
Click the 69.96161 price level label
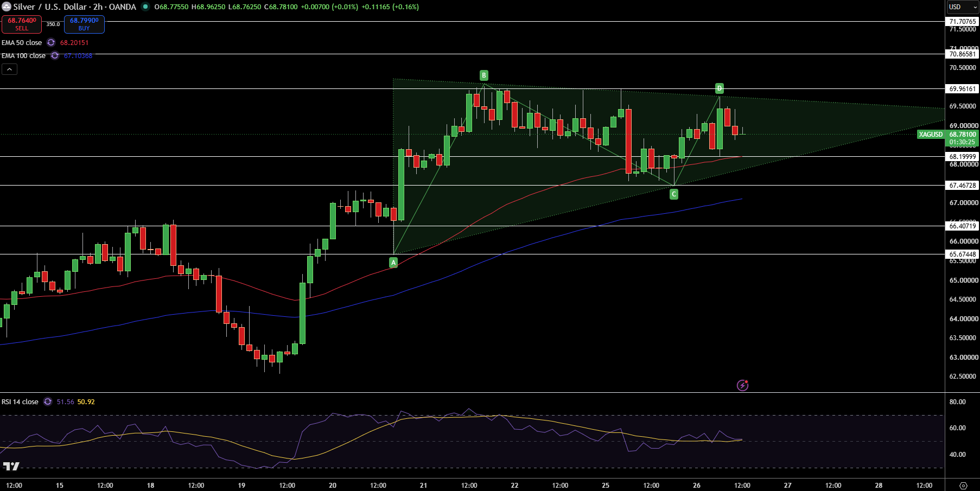(x=962, y=88)
